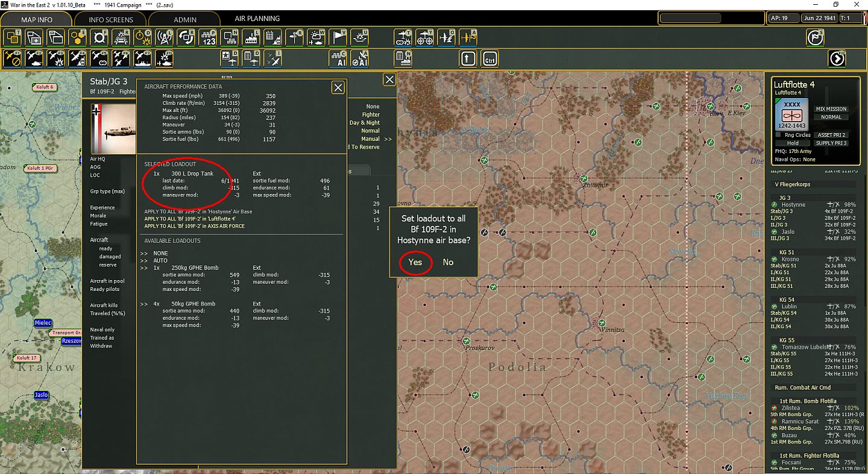
Task: Click Yes in the loadout confirmation dialog
Action: tap(415, 262)
